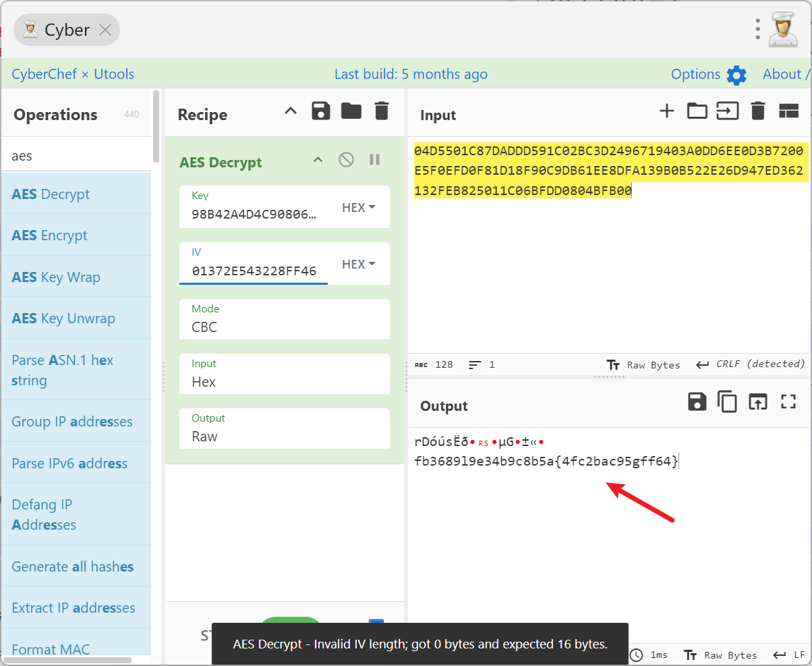This screenshot has height=666, width=812.
Task: Click the Options gear icon
Action: 736,75
